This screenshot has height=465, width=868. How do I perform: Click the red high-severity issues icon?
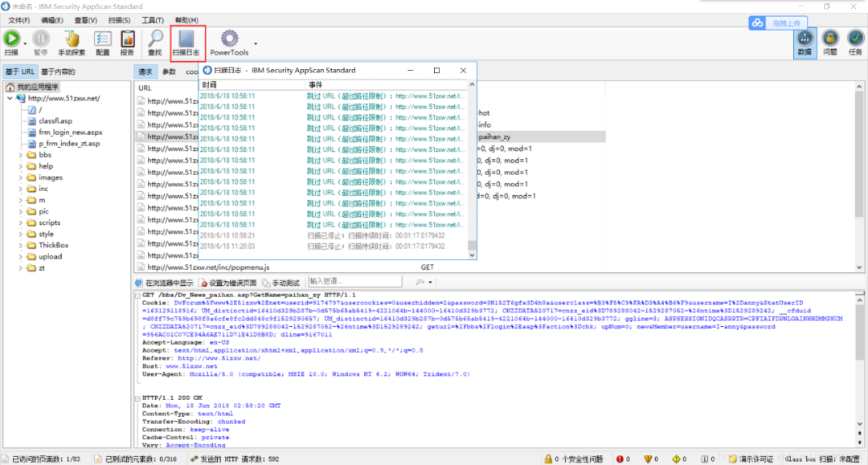coord(620,459)
